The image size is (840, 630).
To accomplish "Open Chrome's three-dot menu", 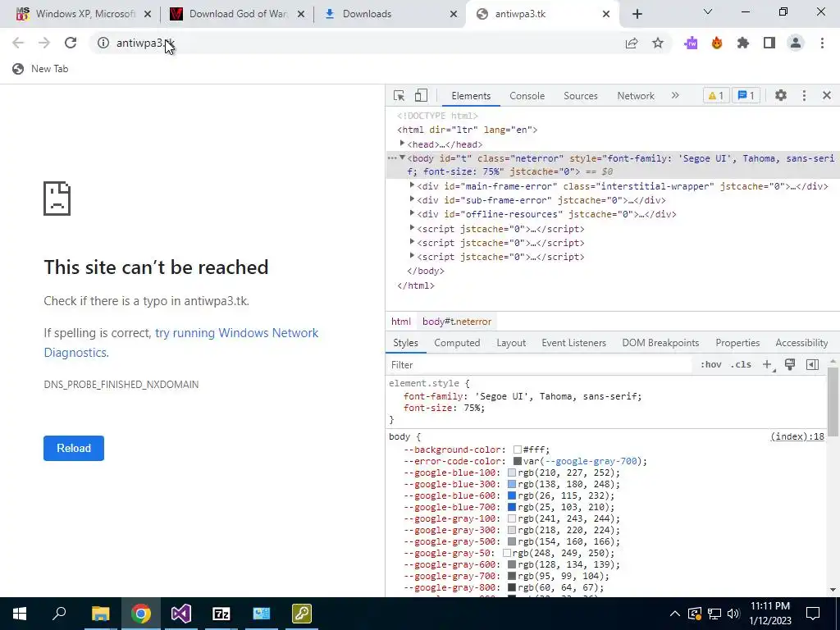I will coord(822,43).
